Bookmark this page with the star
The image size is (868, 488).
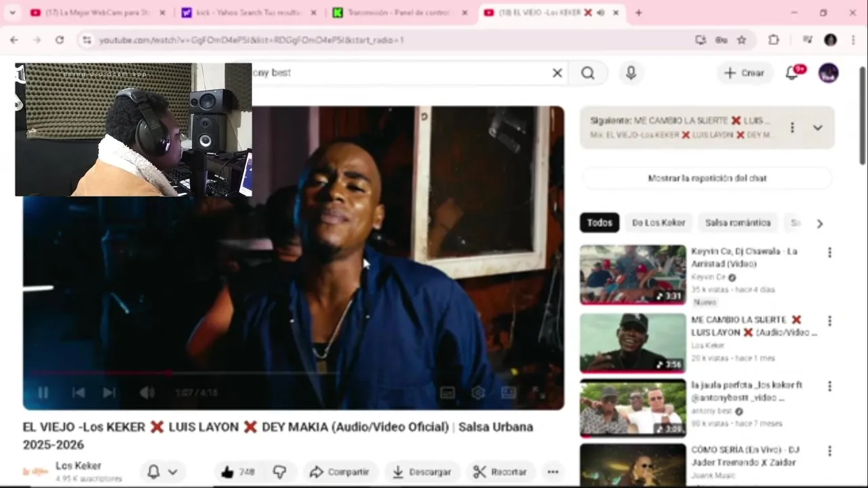[x=742, y=40]
